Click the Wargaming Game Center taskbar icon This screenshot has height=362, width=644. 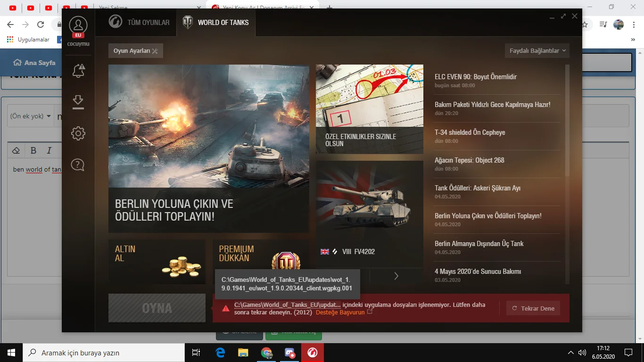pyautogui.click(x=313, y=353)
